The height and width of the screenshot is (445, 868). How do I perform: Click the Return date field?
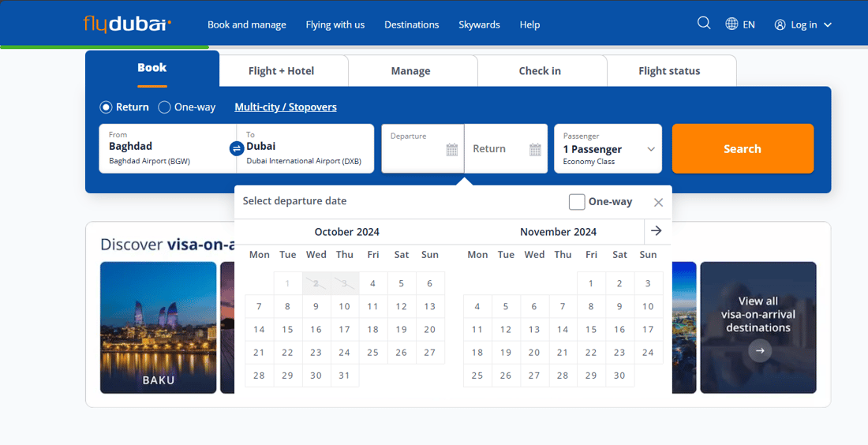click(506, 148)
